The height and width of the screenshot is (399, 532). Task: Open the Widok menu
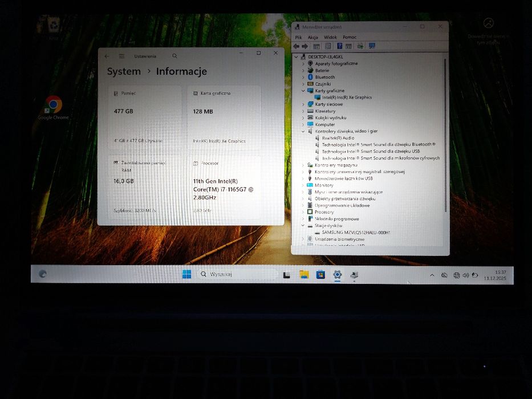tap(330, 37)
